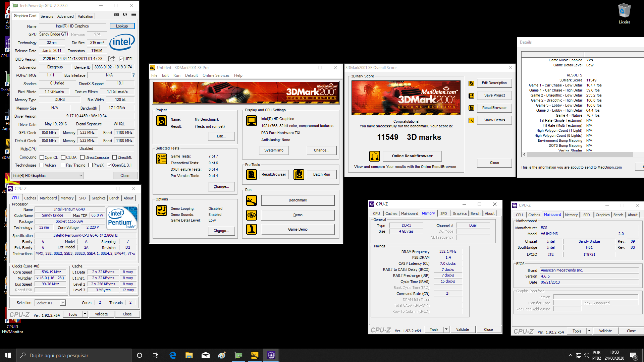The height and width of the screenshot is (362, 644).
Task: Open the Graphics tab in CPU-Z Mainboard window
Action: coord(602,215)
